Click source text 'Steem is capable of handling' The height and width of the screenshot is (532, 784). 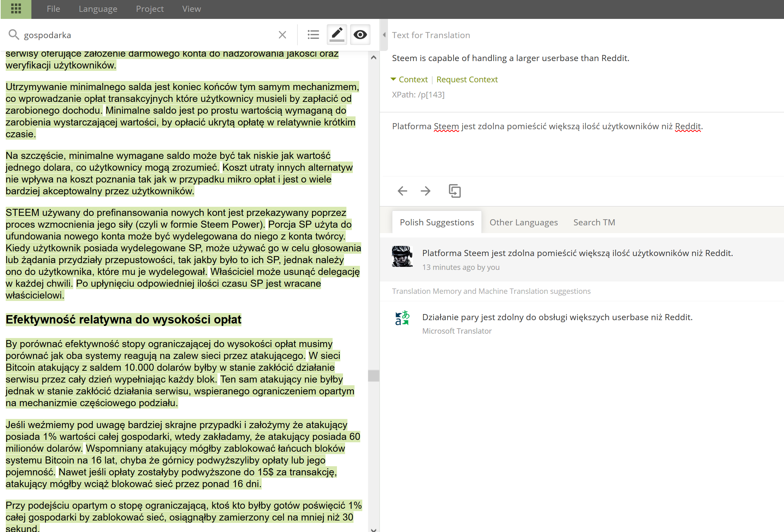pos(511,58)
